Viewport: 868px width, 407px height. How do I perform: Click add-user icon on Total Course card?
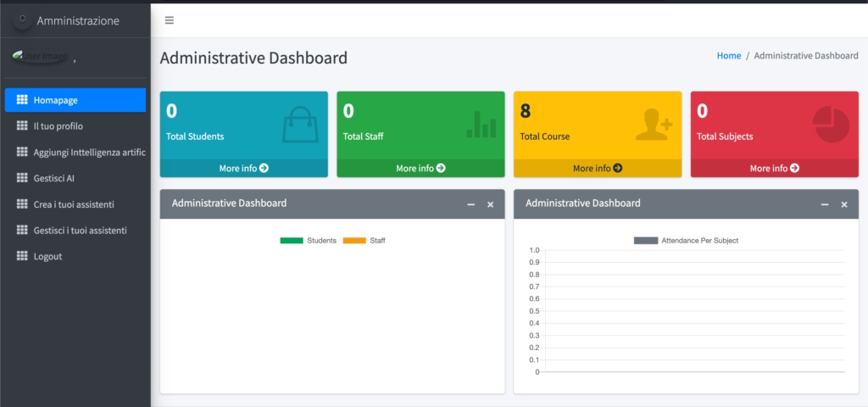pyautogui.click(x=654, y=125)
